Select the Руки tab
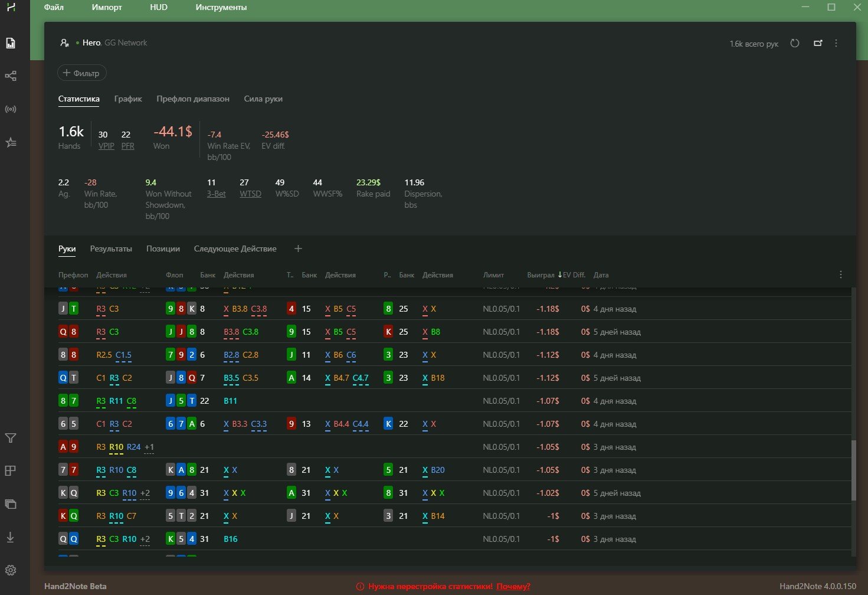Image resolution: width=868 pixels, height=595 pixels. (x=67, y=249)
